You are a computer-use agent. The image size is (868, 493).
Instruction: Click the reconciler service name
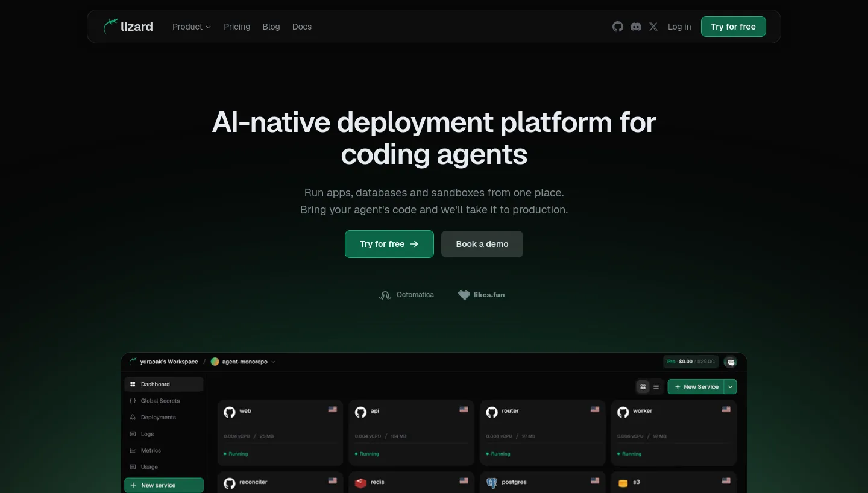click(253, 482)
